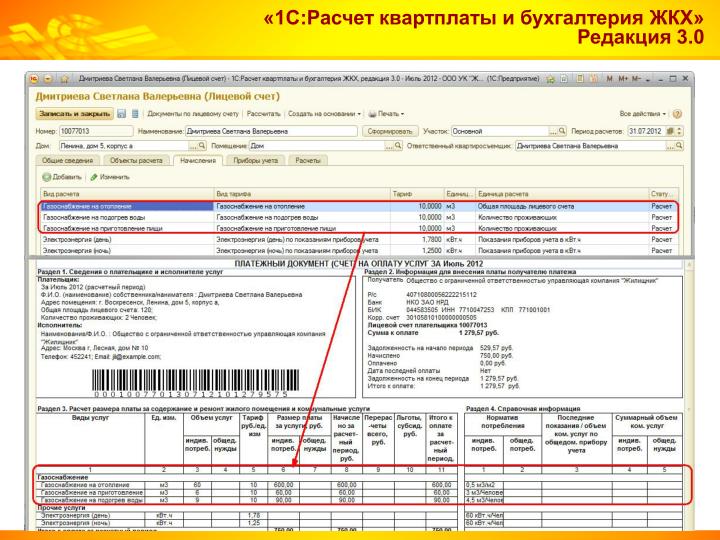Click magnifier icon in Помещение field
This screenshot has height=540, width=720.
pos(398,146)
